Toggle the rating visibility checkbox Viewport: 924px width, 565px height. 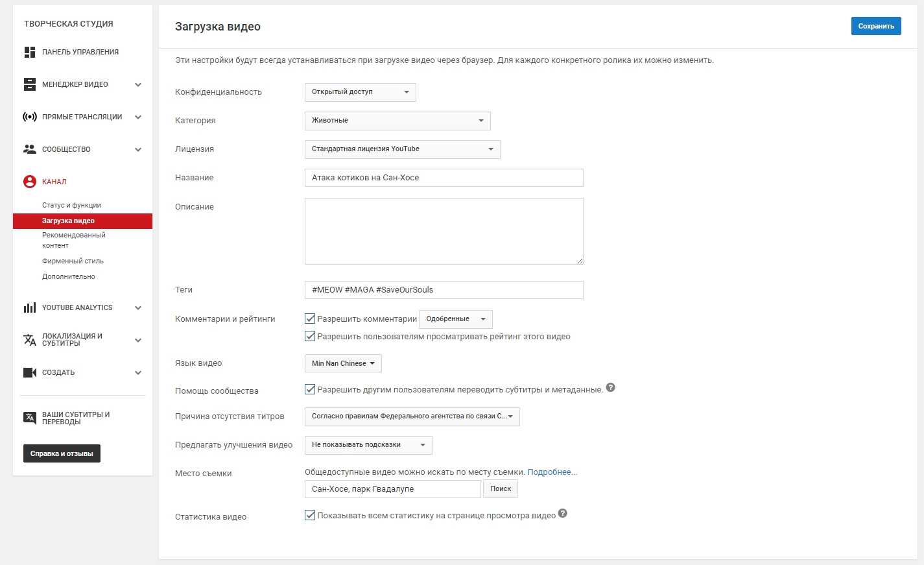[310, 336]
